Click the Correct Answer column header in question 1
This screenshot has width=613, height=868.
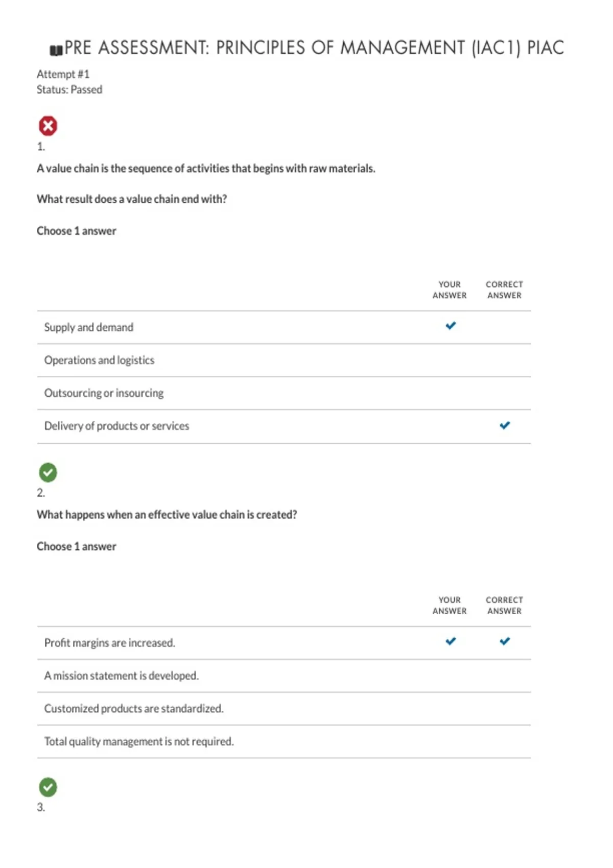pos(504,290)
